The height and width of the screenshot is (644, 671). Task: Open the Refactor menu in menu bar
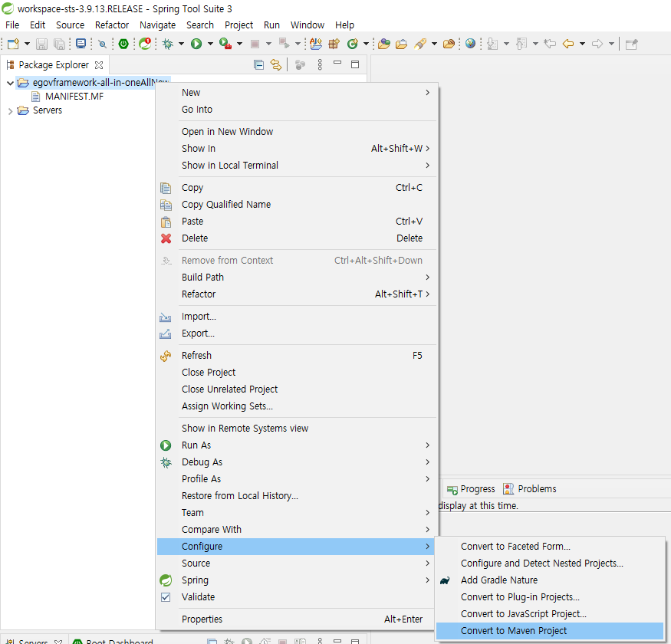click(112, 25)
